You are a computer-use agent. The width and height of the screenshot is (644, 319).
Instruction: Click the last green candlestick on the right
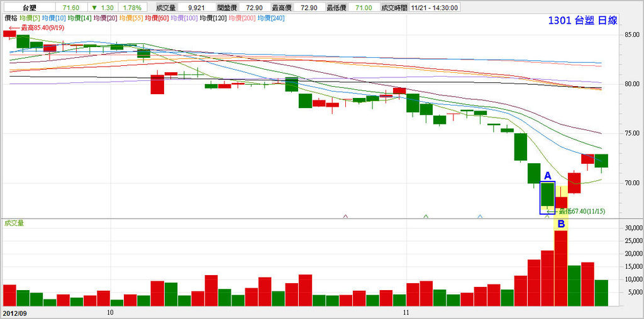pos(601,161)
